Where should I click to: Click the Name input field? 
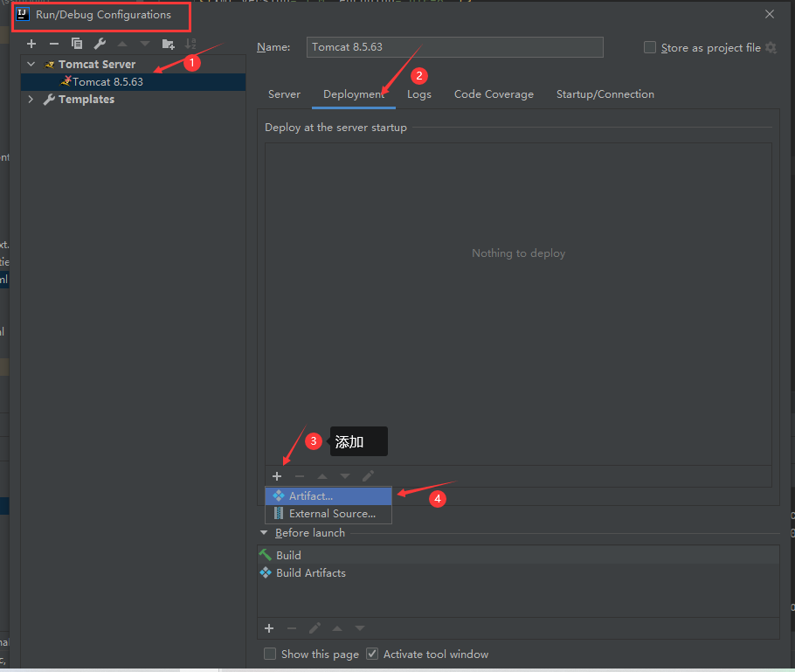[455, 47]
